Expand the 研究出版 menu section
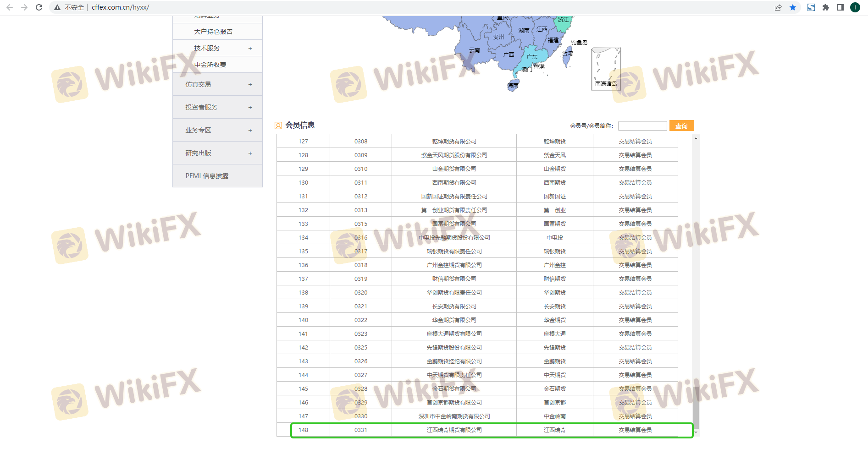 click(250, 153)
